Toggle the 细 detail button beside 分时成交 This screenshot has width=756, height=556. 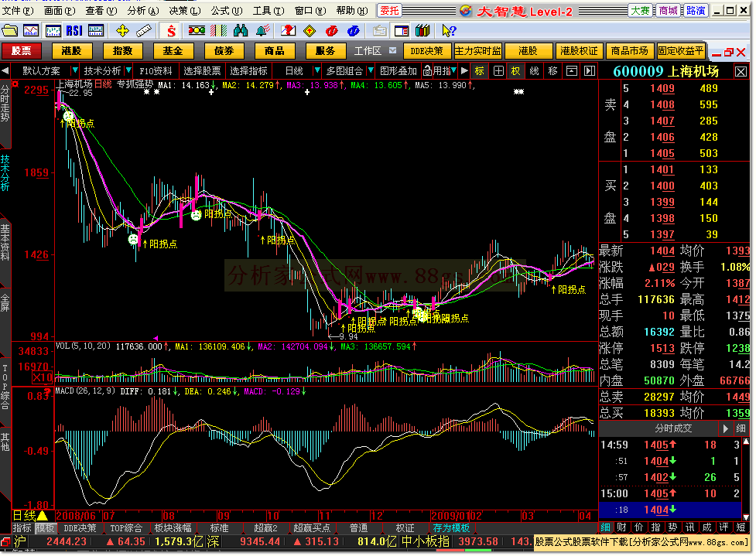(741, 428)
